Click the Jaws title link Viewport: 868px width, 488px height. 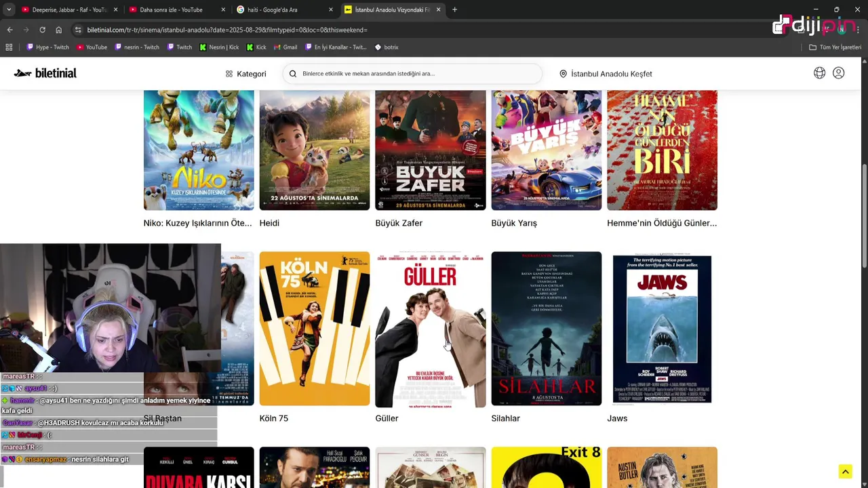617,418
